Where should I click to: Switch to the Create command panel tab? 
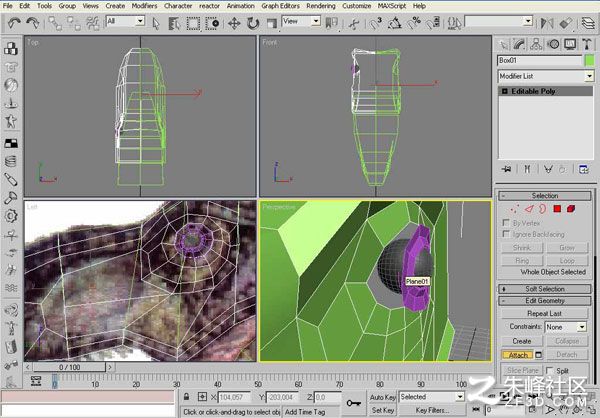pos(503,44)
